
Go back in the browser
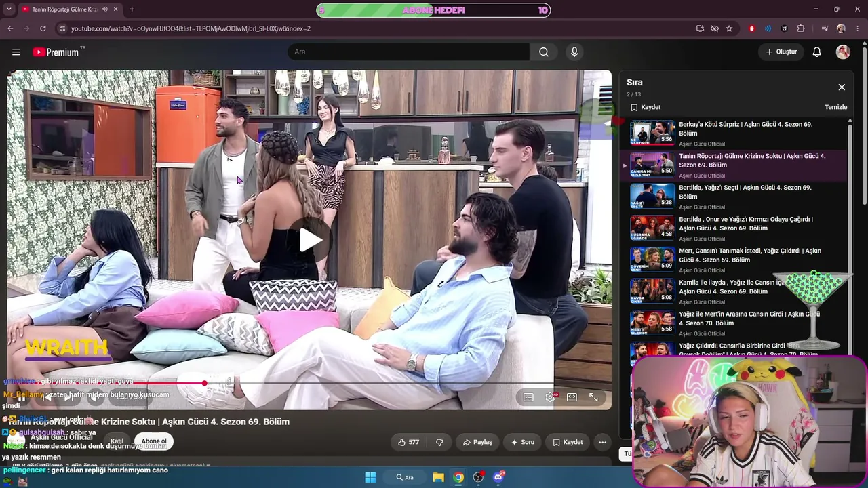[x=10, y=28]
